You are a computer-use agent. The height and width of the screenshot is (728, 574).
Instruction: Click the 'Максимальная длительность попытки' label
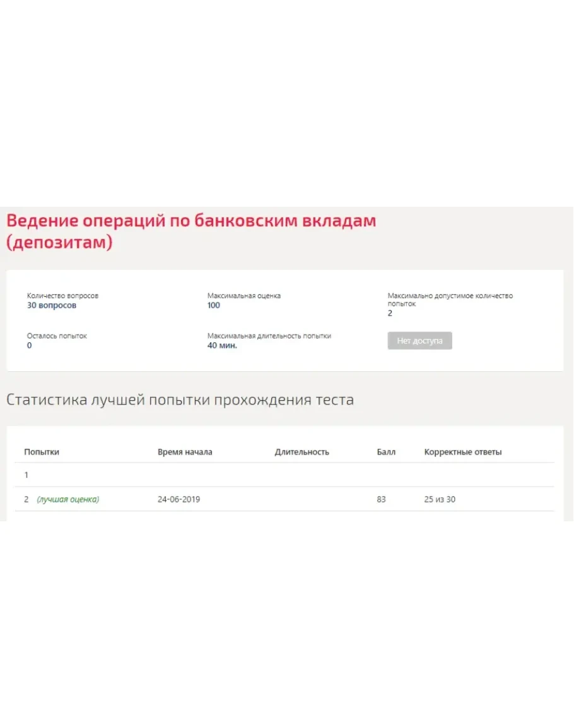pos(269,336)
